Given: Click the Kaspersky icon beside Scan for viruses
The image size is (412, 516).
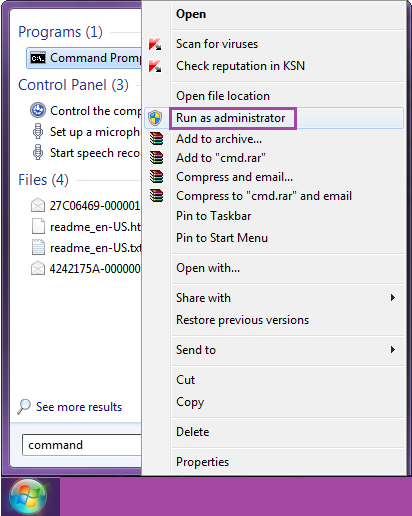Looking at the screenshot, I should (155, 44).
